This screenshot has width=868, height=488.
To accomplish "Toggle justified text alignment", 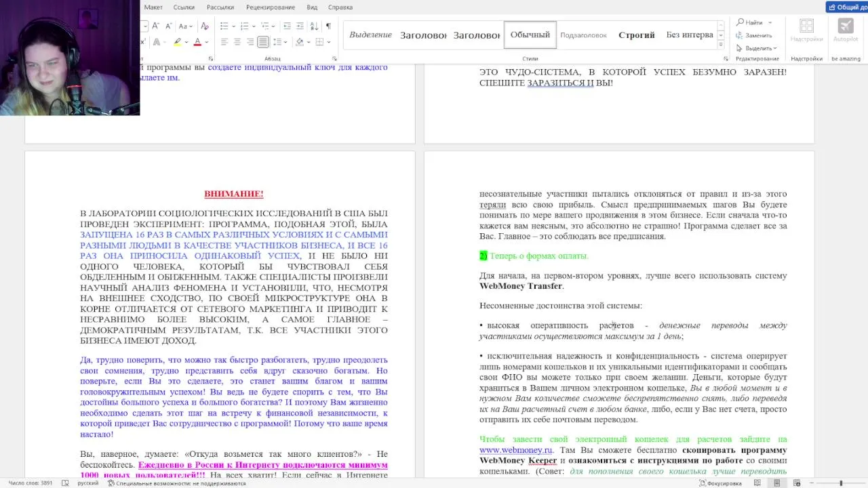I will click(x=263, y=42).
